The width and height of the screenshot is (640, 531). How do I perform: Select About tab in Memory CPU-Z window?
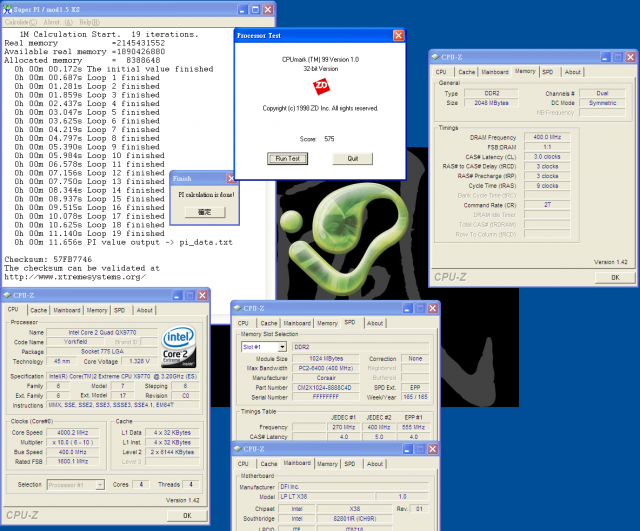point(572,72)
